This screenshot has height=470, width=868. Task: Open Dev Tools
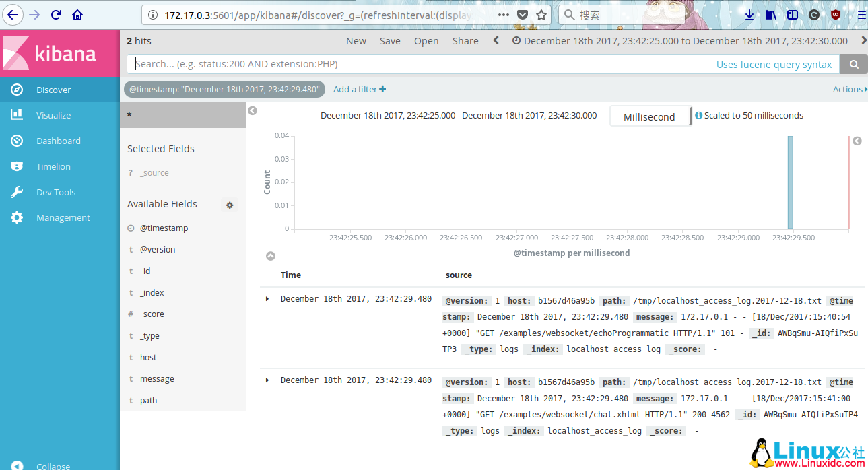pos(55,191)
